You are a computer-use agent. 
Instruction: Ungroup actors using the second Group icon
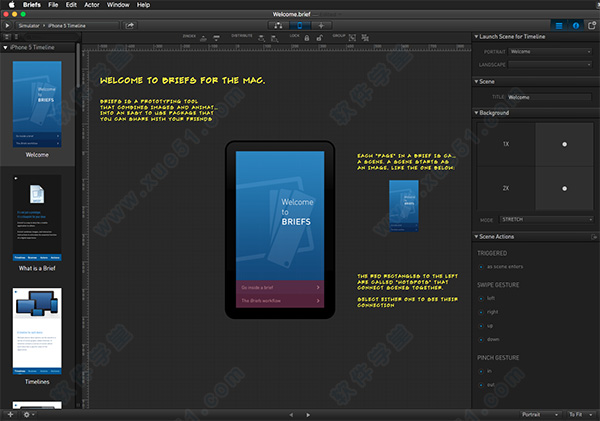(365, 38)
